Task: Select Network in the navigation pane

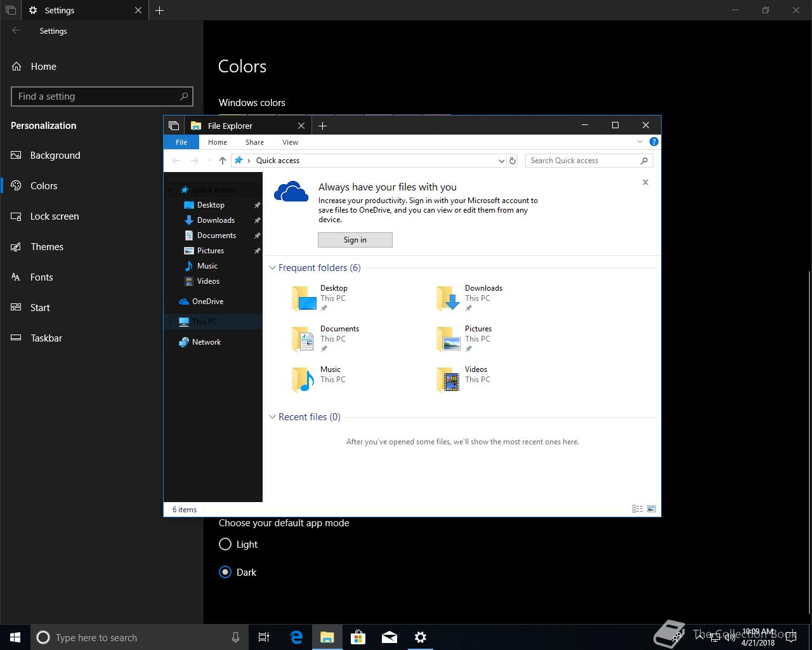Action: point(213,342)
